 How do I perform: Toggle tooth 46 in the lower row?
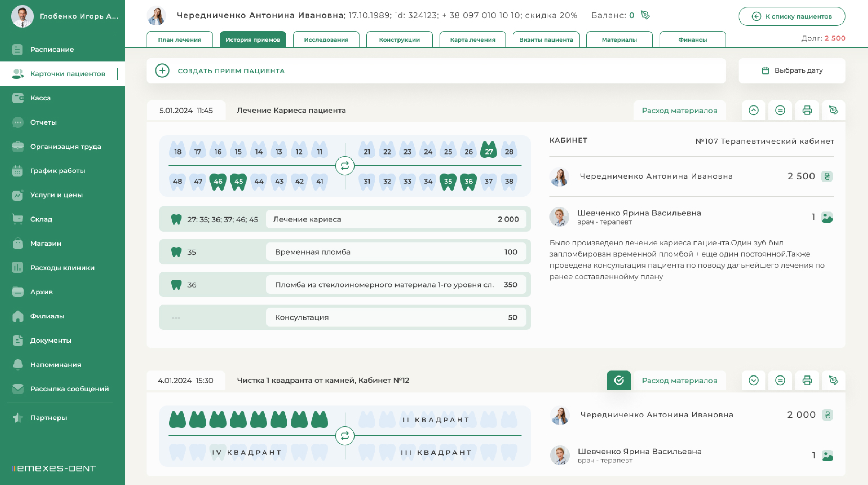click(218, 181)
